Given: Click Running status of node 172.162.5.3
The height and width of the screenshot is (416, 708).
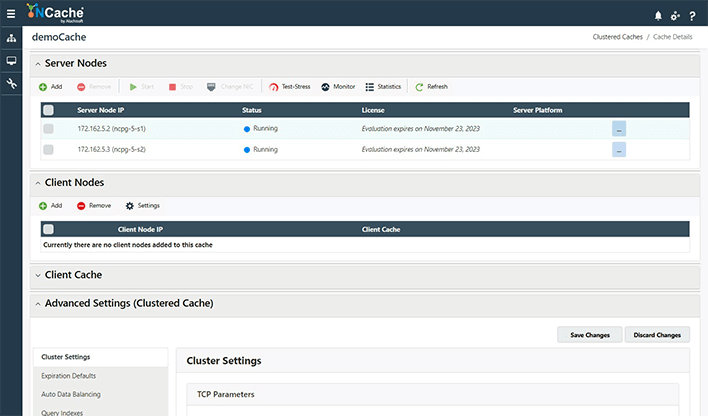Looking at the screenshot, I should click(261, 150).
